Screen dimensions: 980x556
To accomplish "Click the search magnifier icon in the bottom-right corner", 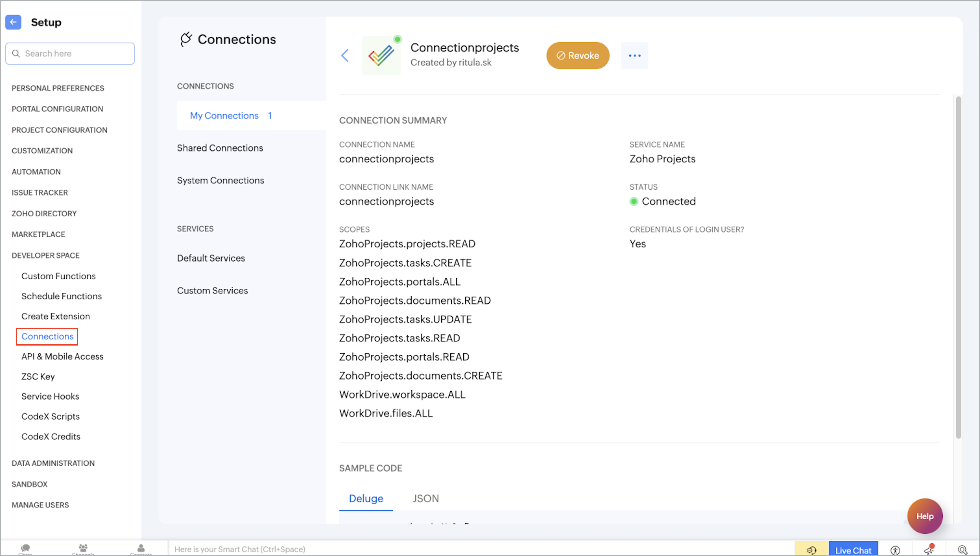I will click(x=962, y=550).
